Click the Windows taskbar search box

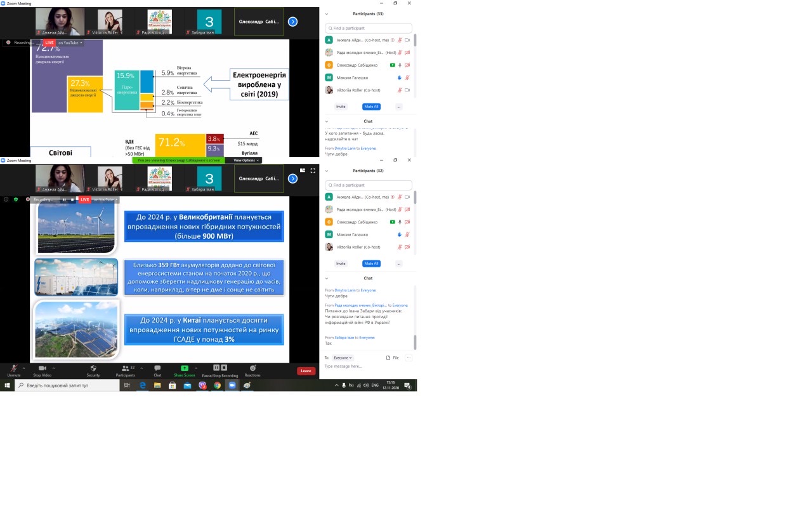67,385
